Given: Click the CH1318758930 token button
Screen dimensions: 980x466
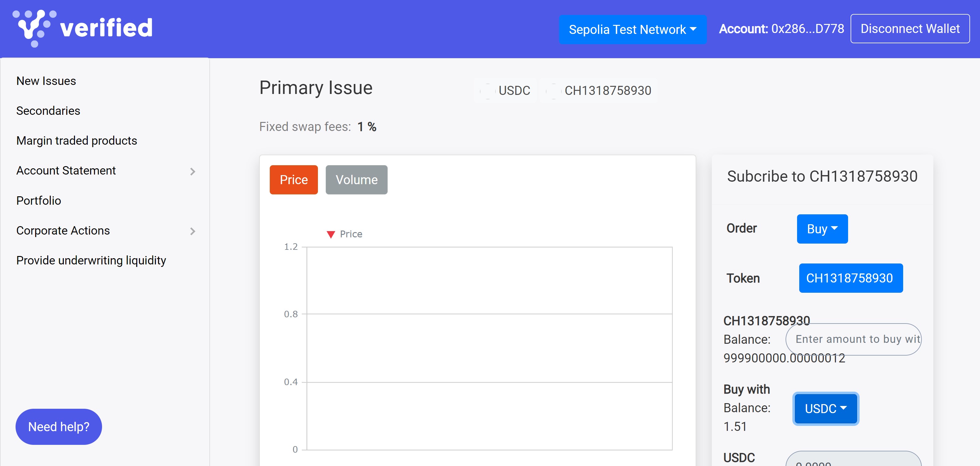Looking at the screenshot, I should pos(850,278).
